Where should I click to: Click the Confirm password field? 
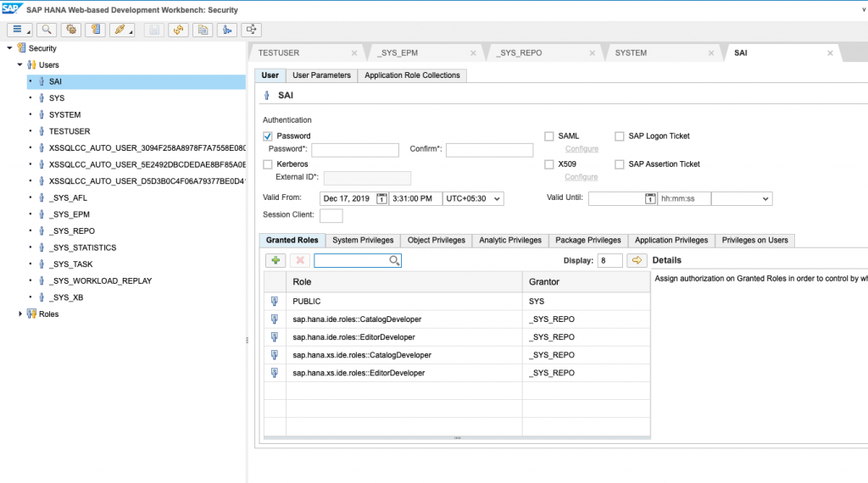pyautogui.click(x=490, y=150)
